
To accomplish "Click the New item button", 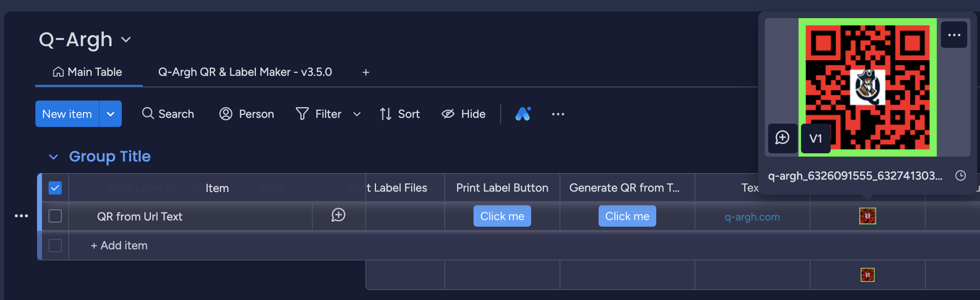I will click(67, 114).
